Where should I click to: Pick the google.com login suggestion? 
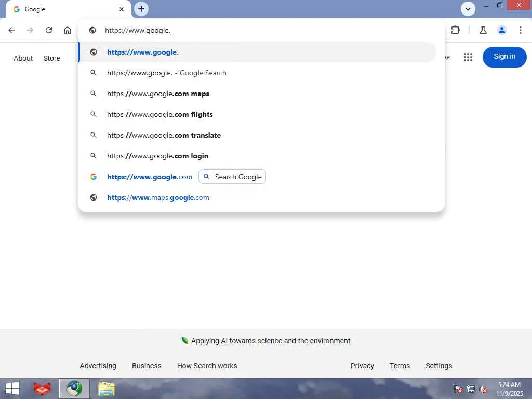(x=258, y=156)
